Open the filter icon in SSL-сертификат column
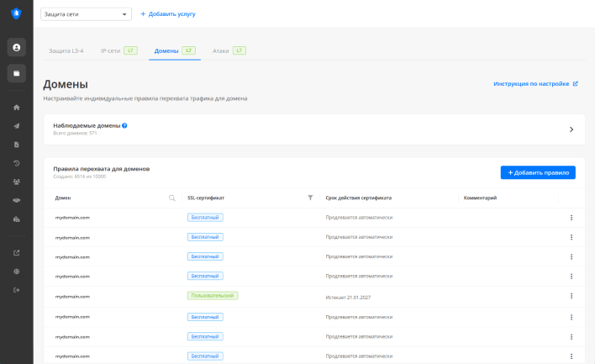595x364 pixels. (310, 198)
